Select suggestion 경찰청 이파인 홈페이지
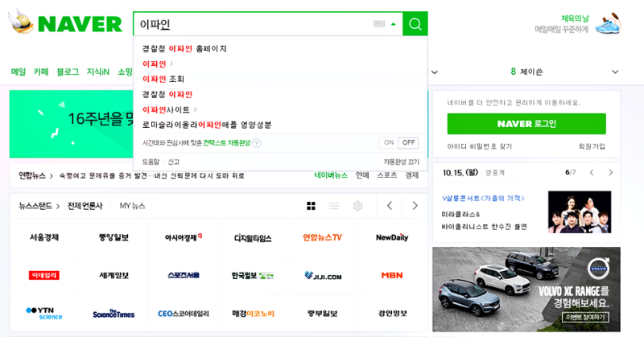Image resolution: width=644 pixels, height=337 pixels. 184,48
